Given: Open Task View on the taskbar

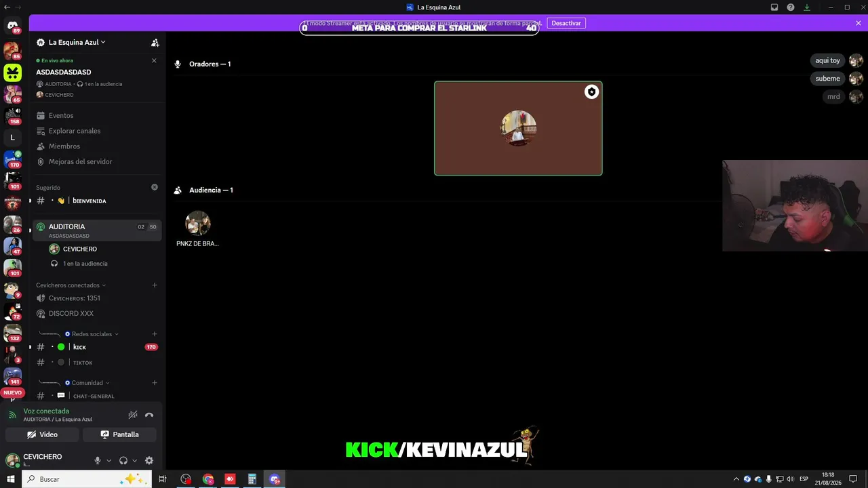Looking at the screenshot, I should 163,479.
